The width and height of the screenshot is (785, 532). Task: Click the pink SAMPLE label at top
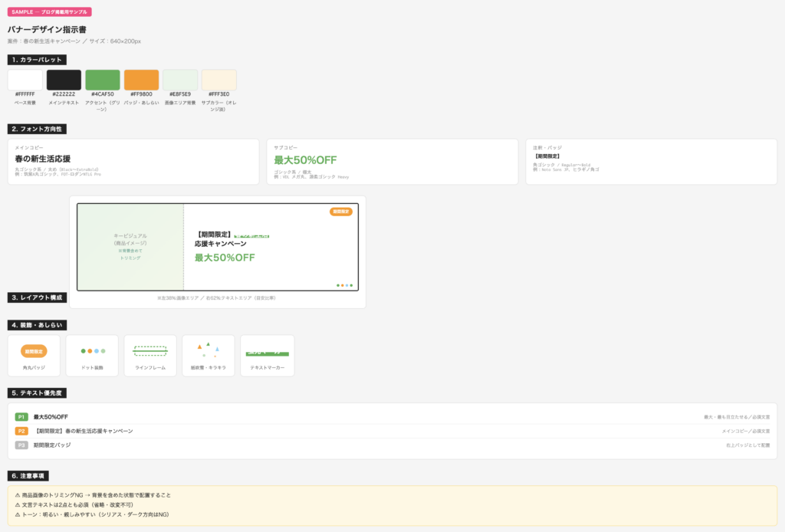50,12
